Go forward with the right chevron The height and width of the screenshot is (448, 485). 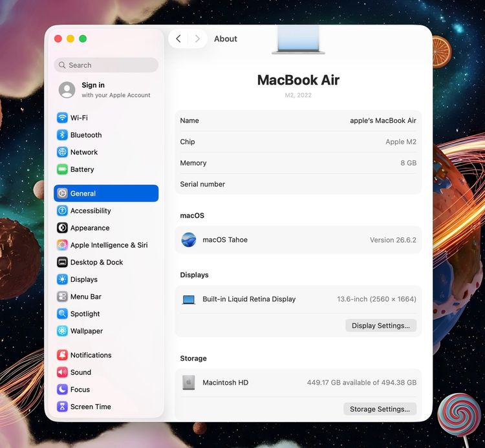click(197, 39)
